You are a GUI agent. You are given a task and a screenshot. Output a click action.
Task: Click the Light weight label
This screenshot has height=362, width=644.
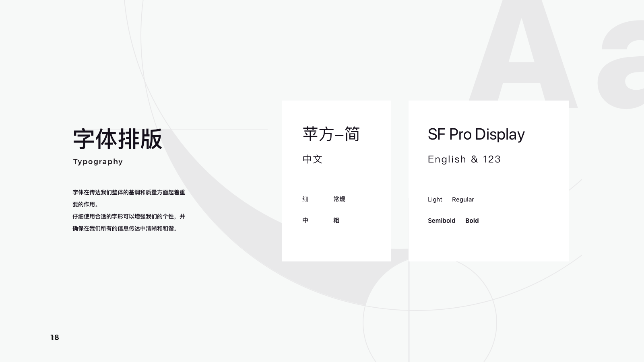(x=435, y=200)
